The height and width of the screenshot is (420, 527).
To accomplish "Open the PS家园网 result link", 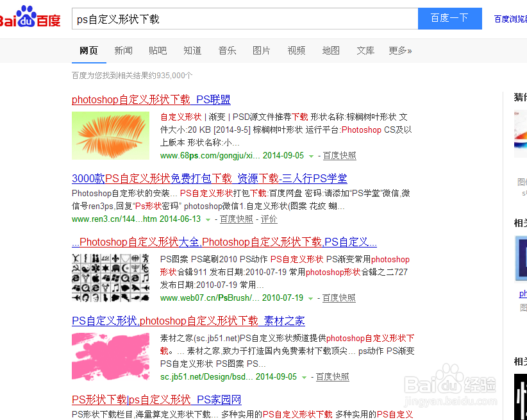I will pos(158,399).
